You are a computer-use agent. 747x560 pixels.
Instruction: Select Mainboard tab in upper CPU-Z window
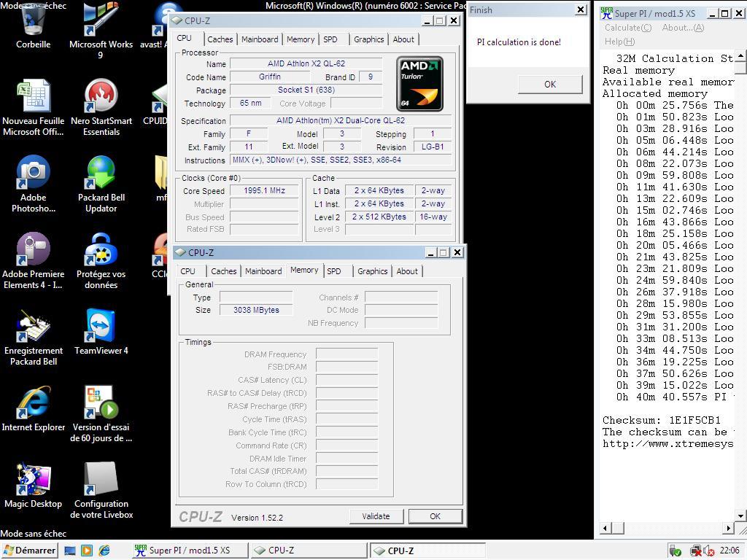260,39
